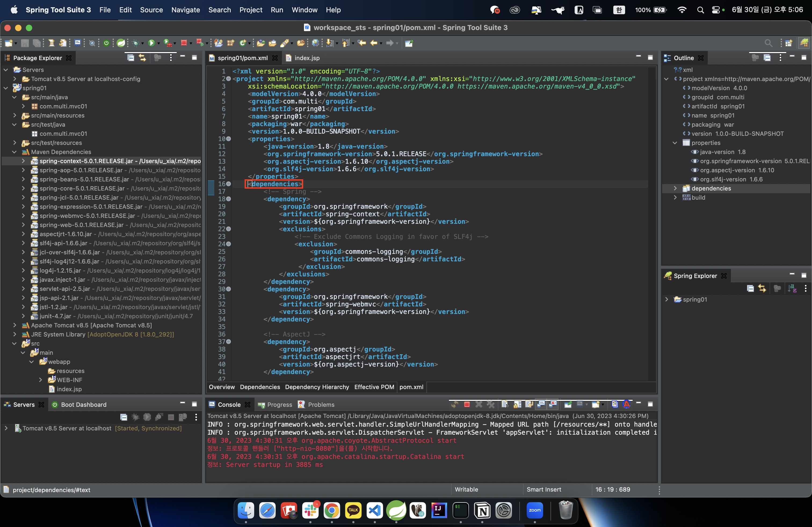The height and width of the screenshot is (527, 812).
Task: Toggle Link with Editor in Package Explorer
Action: [x=143, y=58]
